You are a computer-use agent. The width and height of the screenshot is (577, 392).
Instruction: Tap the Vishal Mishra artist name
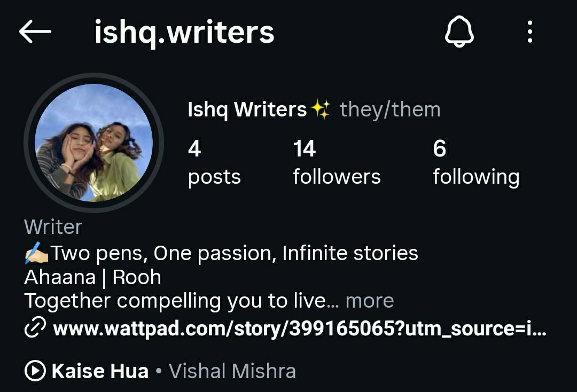232,371
